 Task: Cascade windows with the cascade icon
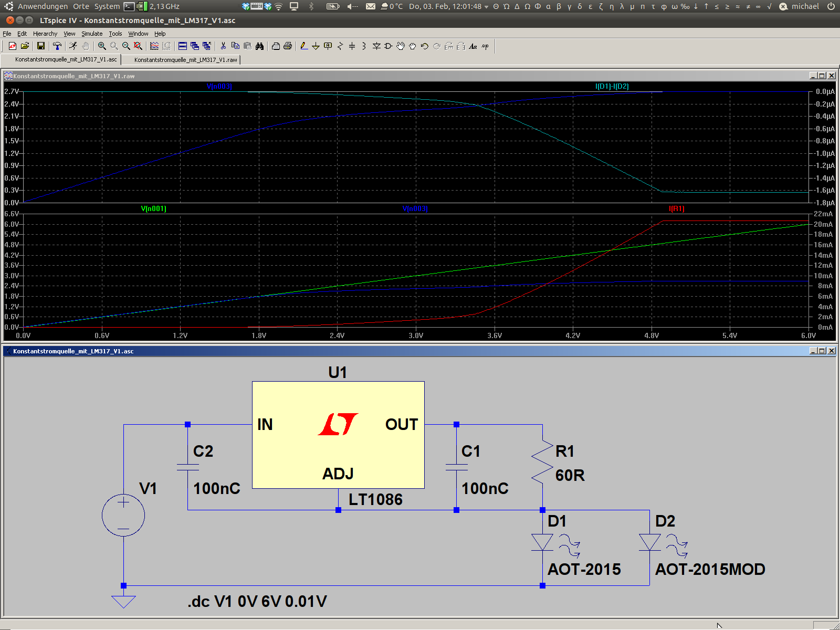click(x=195, y=46)
